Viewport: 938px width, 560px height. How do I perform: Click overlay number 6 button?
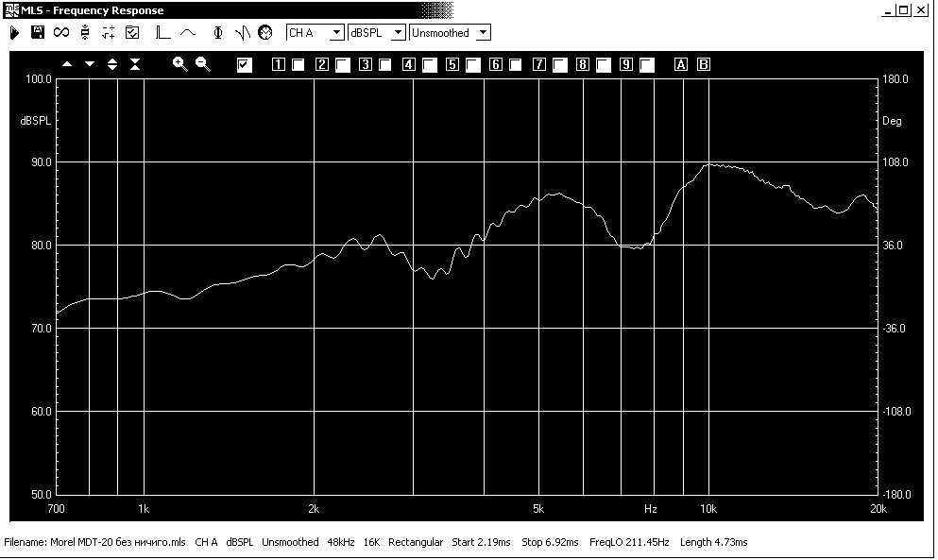495,64
